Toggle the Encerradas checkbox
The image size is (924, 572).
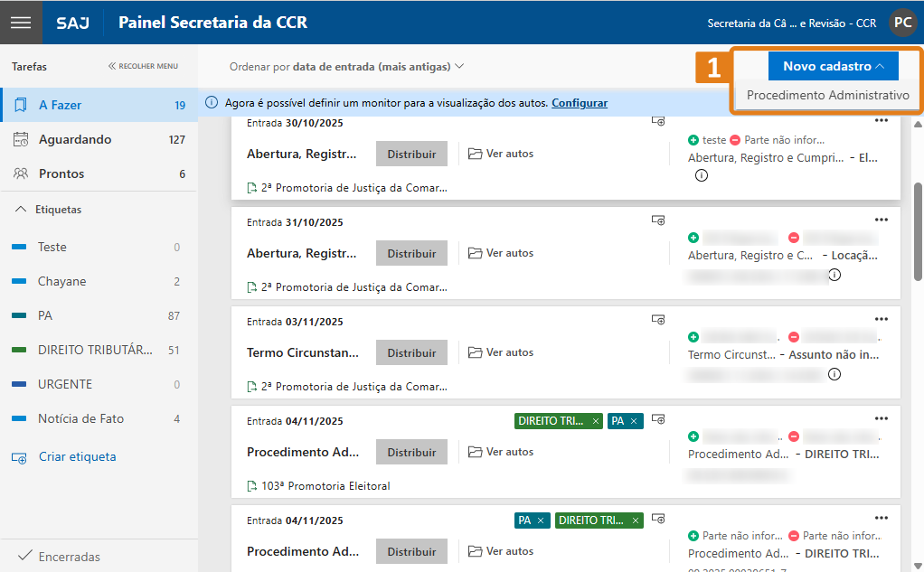tap(25, 556)
